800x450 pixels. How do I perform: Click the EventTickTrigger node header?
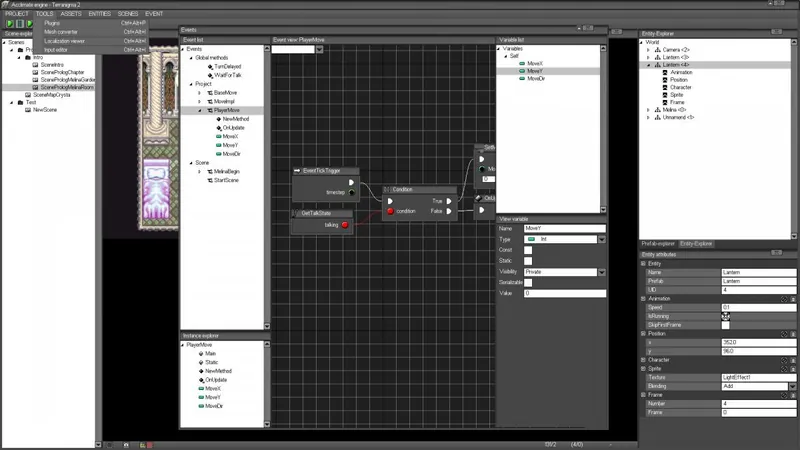pyautogui.click(x=326, y=171)
